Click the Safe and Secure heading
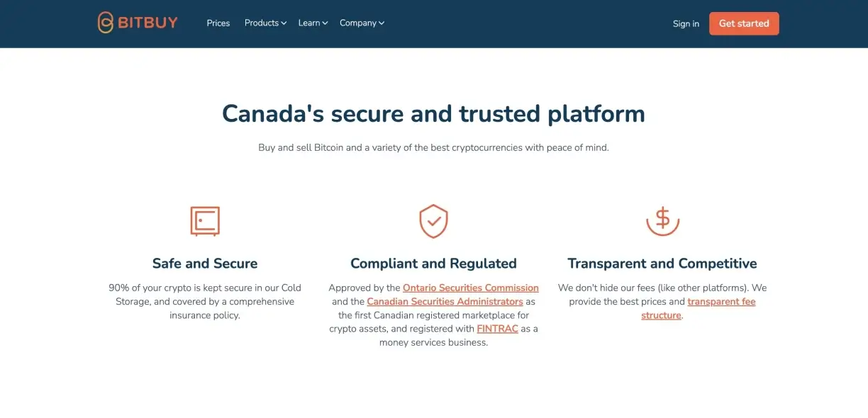Image resolution: width=868 pixels, height=418 pixels. pyautogui.click(x=205, y=264)
